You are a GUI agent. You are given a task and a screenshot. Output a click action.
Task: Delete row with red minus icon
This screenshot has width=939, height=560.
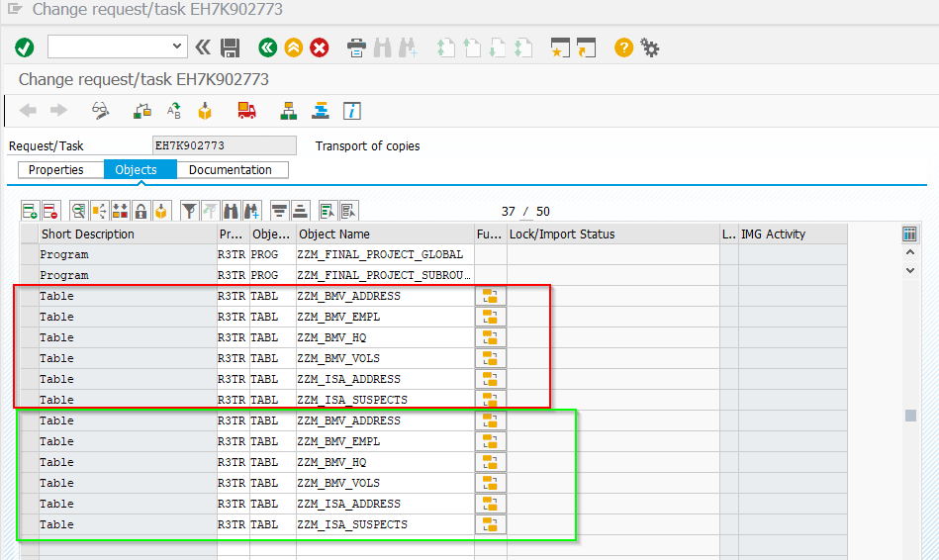tap(50, 211)
